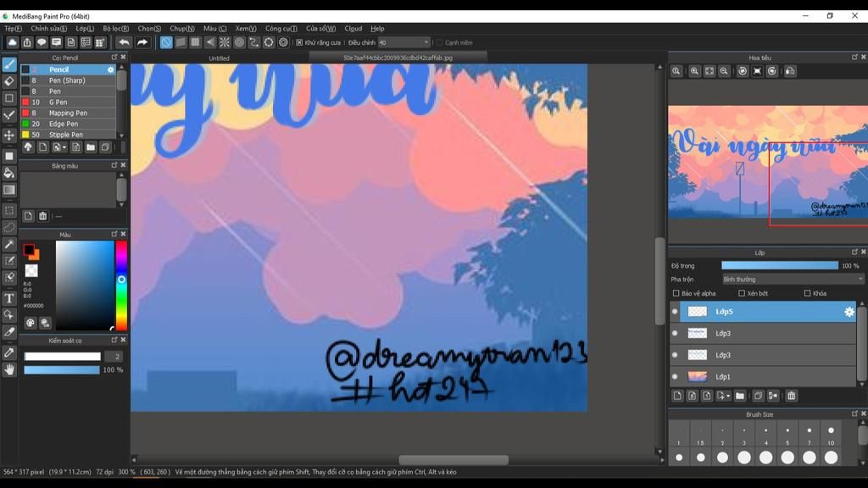Click the black foreground color swatch
This screenshot has height=488, width=868.
click(x=28, y=250)
